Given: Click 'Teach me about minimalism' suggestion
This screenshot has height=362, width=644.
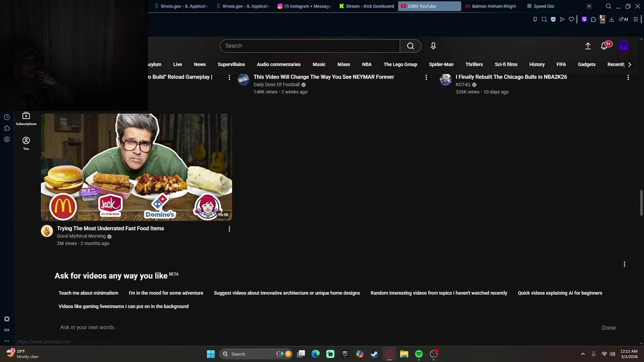Looking at the screenshot, I should pos(89,293).
